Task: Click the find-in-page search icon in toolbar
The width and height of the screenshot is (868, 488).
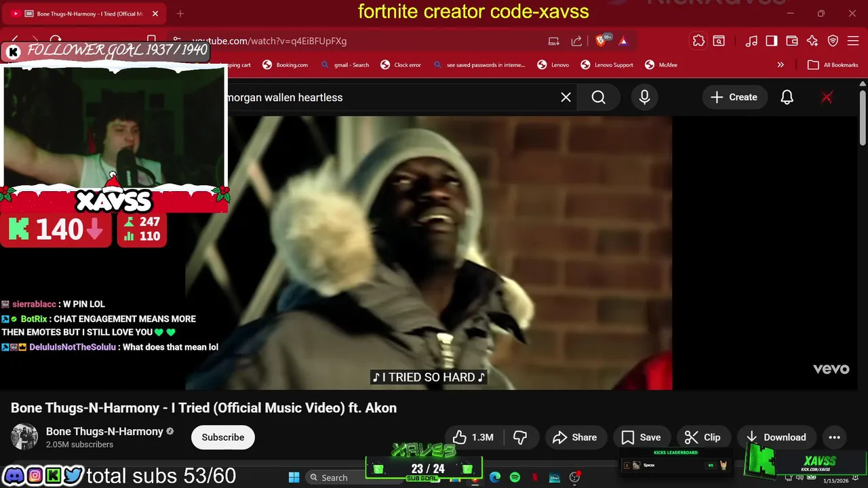Action: [719, 41]
